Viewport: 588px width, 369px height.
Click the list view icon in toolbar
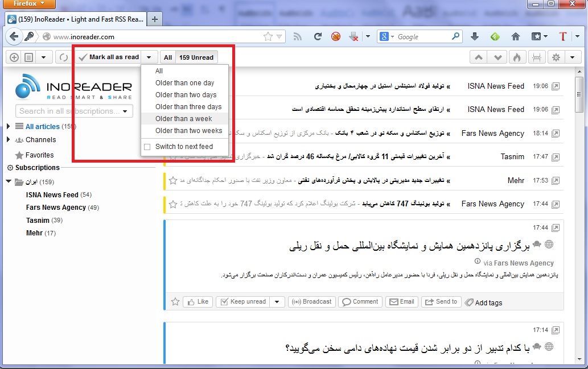[29, 57]
